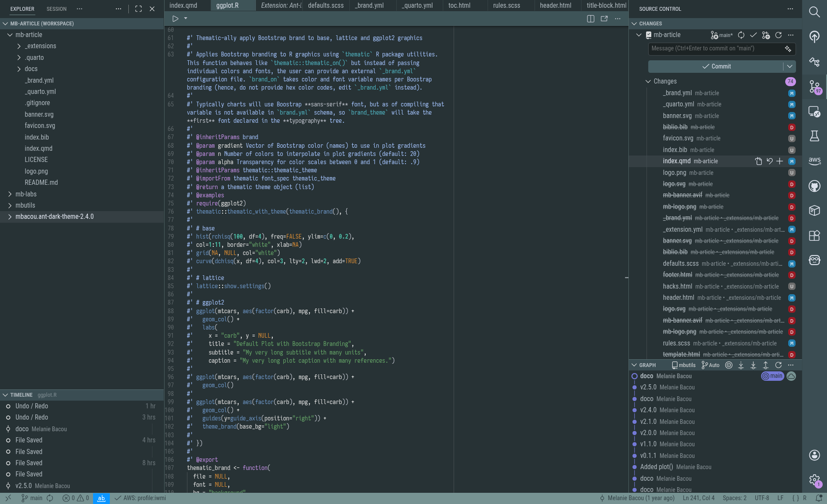Push arrow-up icon in Graph toolbar
Viewport: 827px width, 504px height.
(x=766, y=365)
